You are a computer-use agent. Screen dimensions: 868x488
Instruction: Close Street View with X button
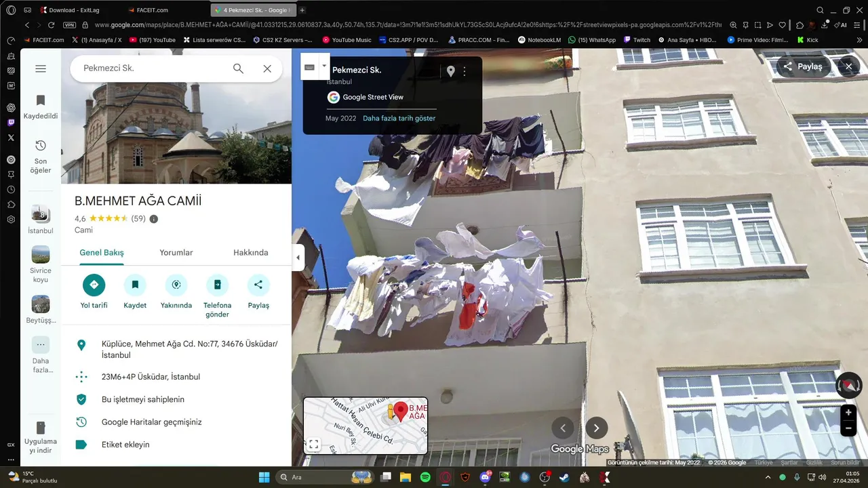click(848, 66)
